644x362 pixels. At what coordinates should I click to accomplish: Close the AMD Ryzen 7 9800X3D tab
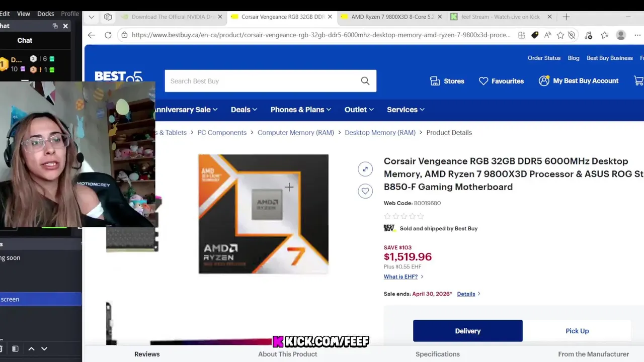pyautogui.click(x=440, y=17)
